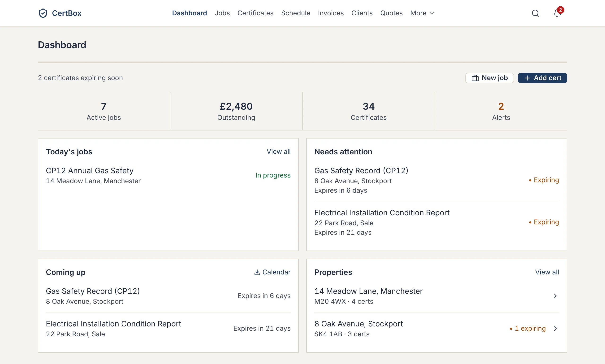The image size is (605, 364).
Task: View all of today's jobs
Action: (x=279, y=152)
